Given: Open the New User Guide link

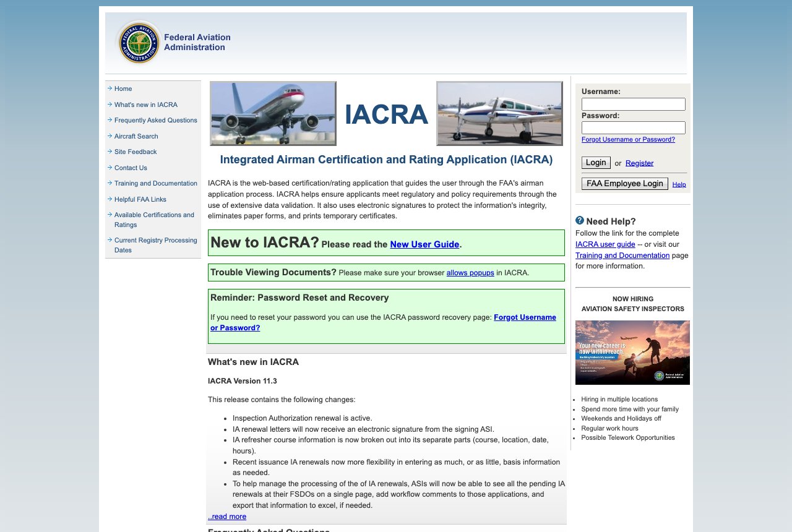Looking at the screenshot, I should tap(424, 244).
